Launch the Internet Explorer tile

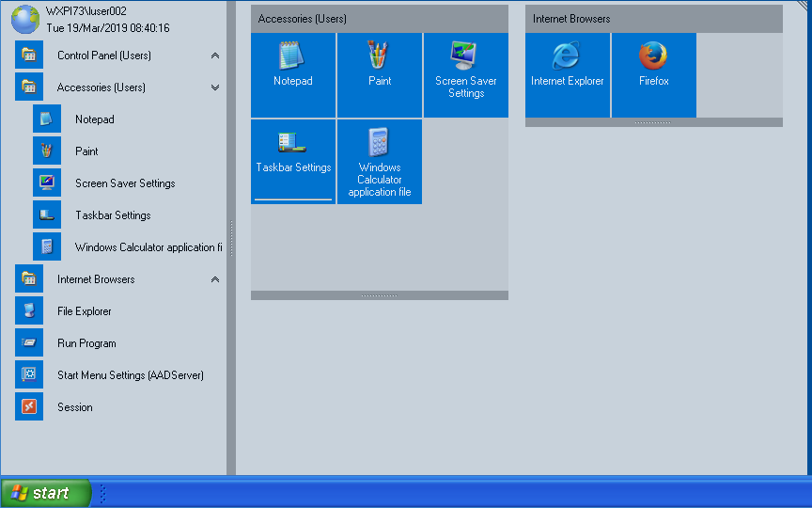coord(568,75)
